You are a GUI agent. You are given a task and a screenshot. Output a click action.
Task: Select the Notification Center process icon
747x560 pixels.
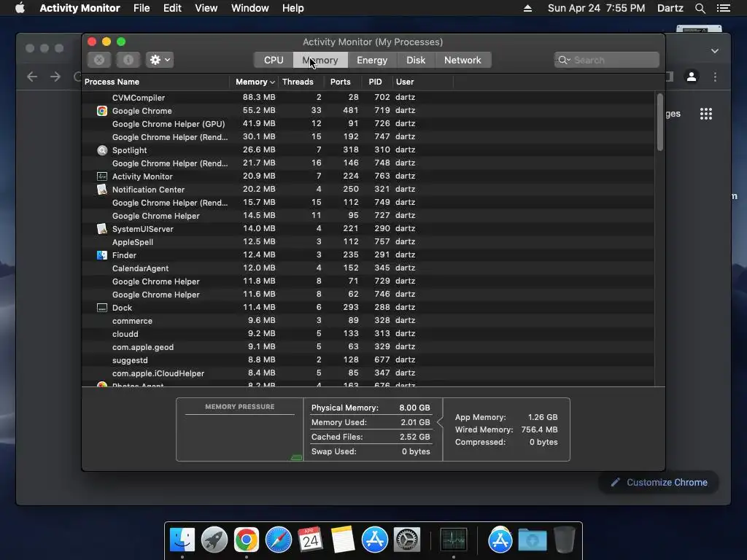click(102, 190)
